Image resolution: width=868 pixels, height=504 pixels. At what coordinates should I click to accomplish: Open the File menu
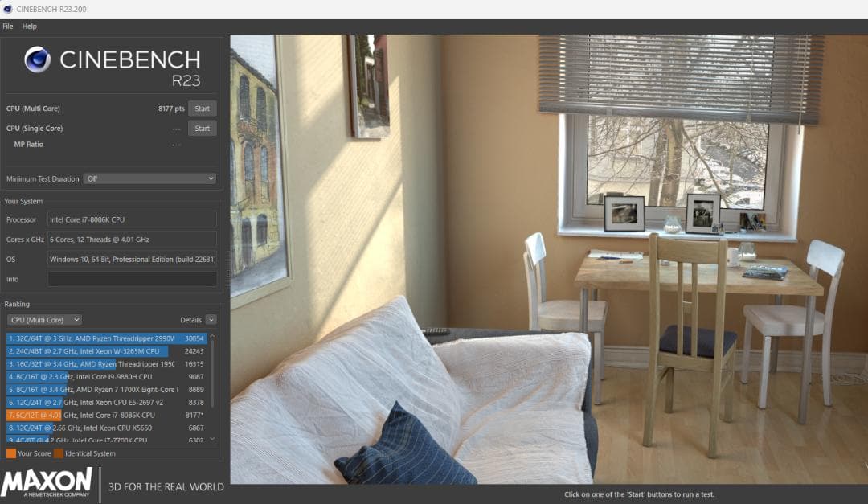point(8,27)
